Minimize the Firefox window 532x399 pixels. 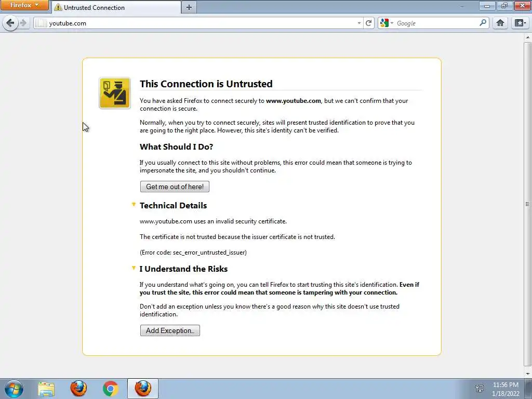tap(487, 6)
